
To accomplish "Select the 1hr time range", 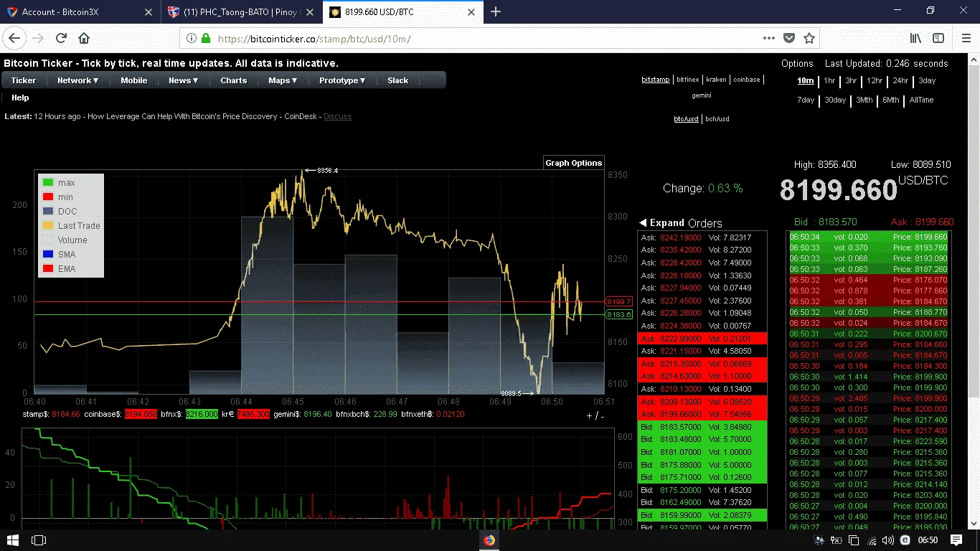I will point(829,81).
